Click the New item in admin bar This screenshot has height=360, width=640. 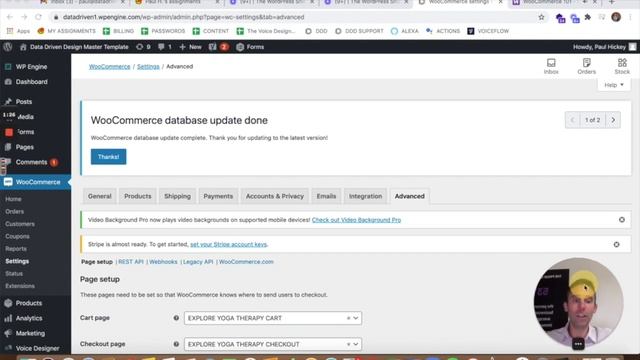pos(190,47)
